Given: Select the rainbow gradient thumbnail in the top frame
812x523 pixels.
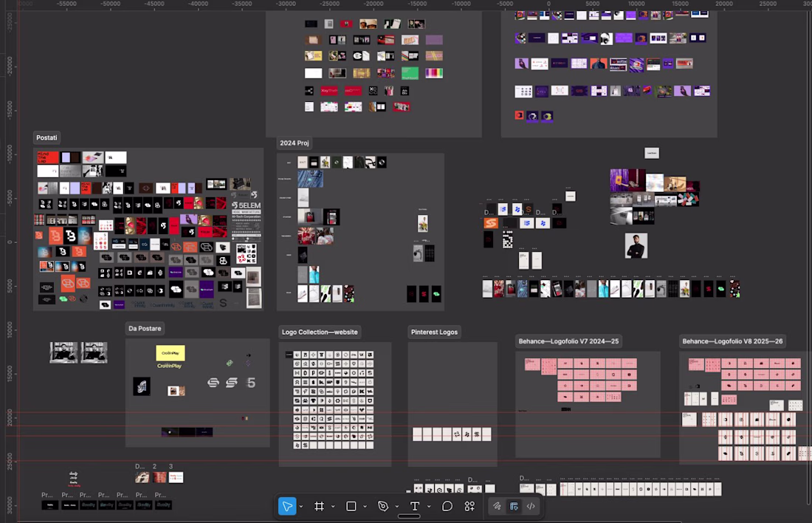Looking at the screenshot, I should click(x=434, y=73).
